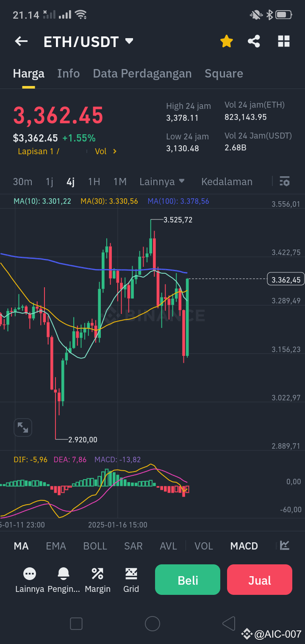This screenshot has height=644, width=305.
Task: Toggle the SAR indicator overlay
Action: tap(133, 546)
